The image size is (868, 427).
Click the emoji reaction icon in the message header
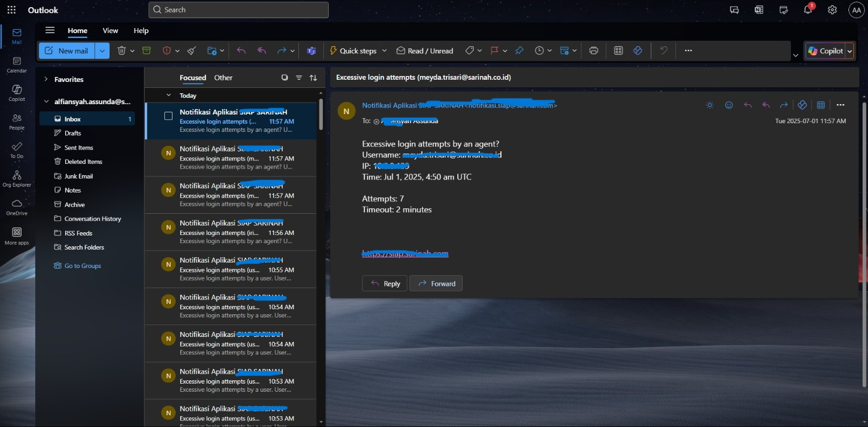729,105
